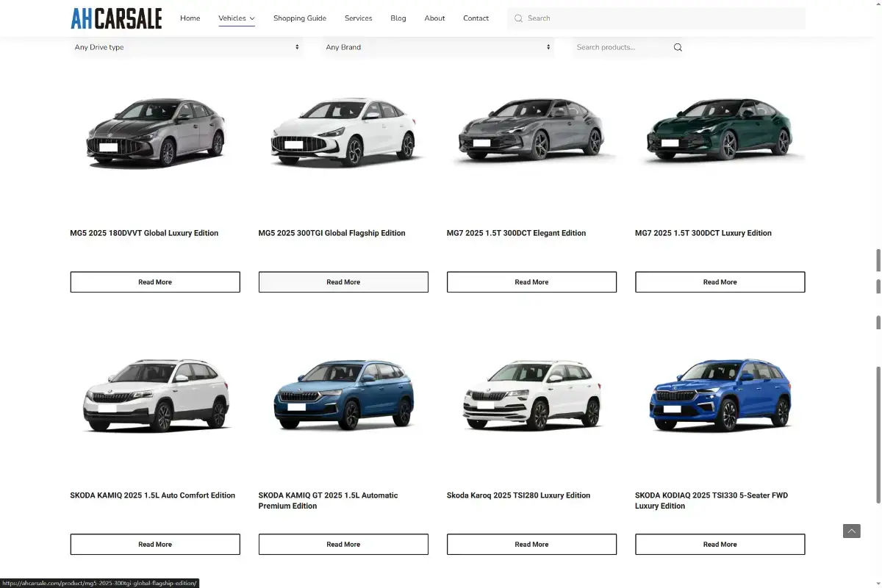This screenshot has width=882, height=588.
Task: Read More on SKODA KODIAQ TSI330
Action: [x=720, y=545]
